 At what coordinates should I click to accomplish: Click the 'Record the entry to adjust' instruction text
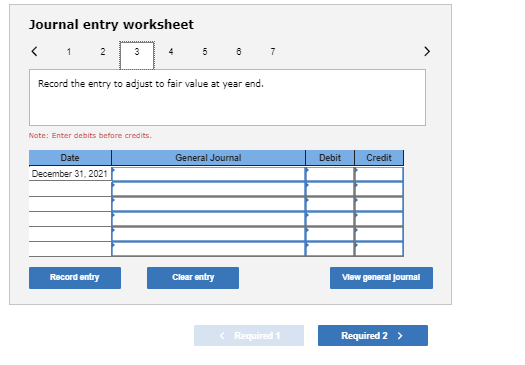151,84
